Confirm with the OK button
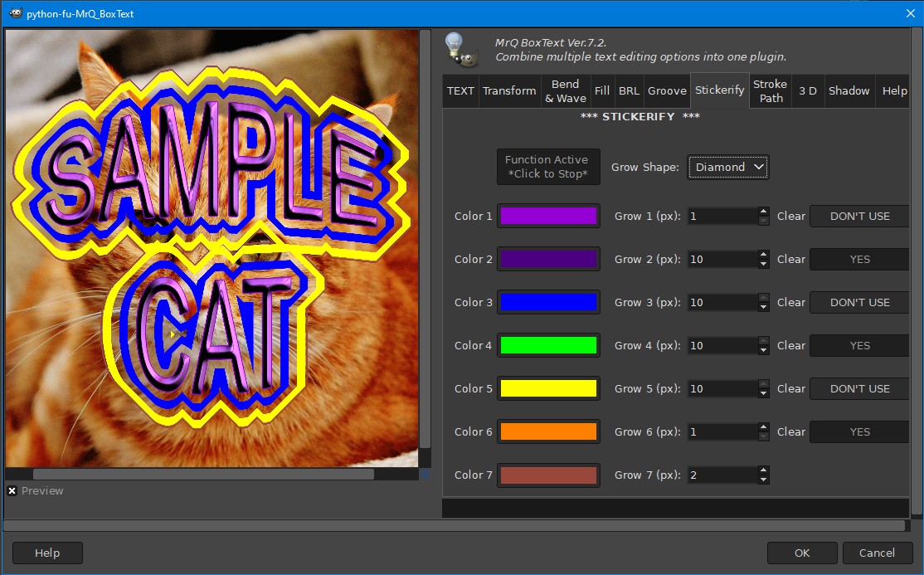Screen dimensions: 924x575 click(802, 553)
